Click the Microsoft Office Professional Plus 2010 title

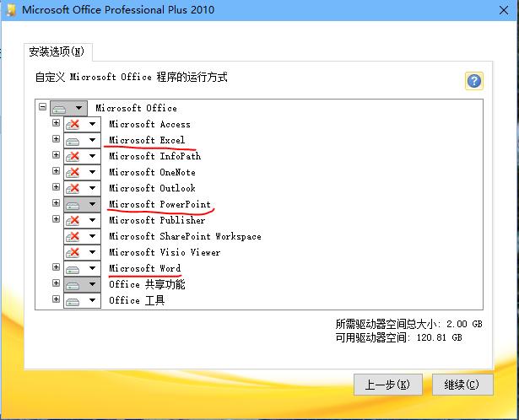tap(118, 10)
